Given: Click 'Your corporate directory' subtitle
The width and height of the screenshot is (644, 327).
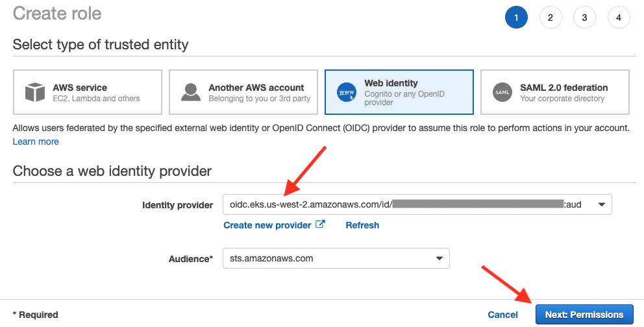Looking at the screenshot, I should 562,99.
